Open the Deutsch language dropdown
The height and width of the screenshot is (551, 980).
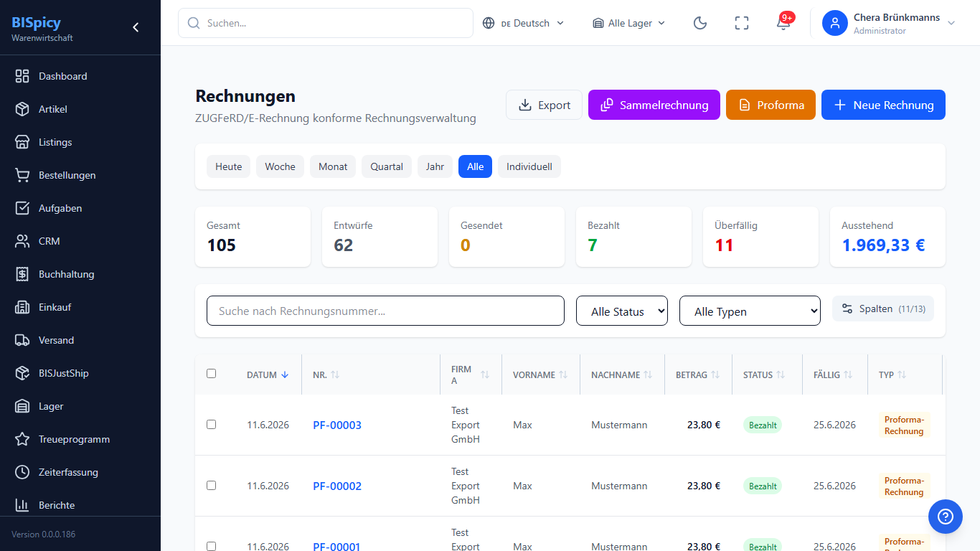click(524, 23)
